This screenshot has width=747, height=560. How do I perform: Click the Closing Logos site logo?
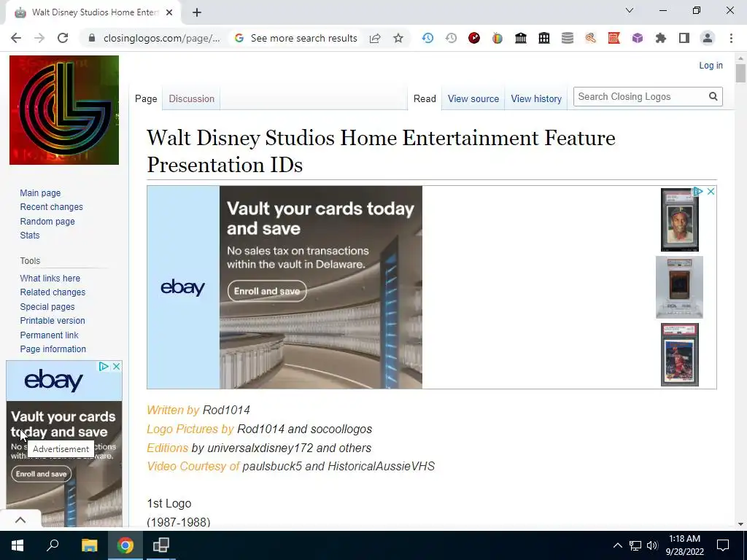(x=64, y=110)
